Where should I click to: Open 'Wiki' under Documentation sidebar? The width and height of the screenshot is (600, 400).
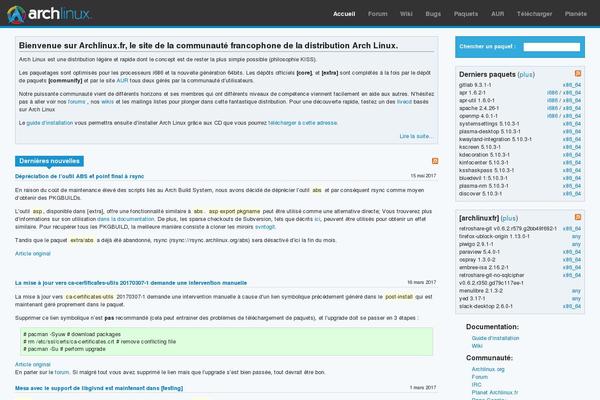(477, 346)
